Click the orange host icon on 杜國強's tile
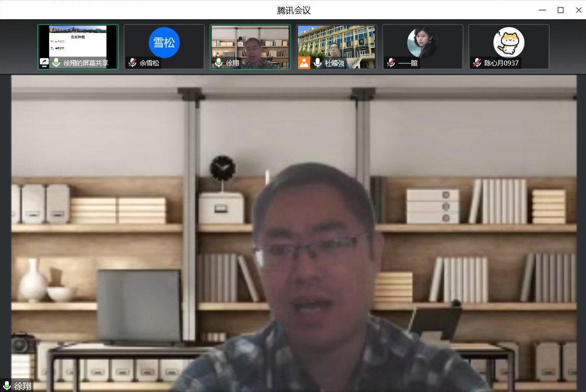The height and width of the screenshot is (392, 586). tap(304, 62)
